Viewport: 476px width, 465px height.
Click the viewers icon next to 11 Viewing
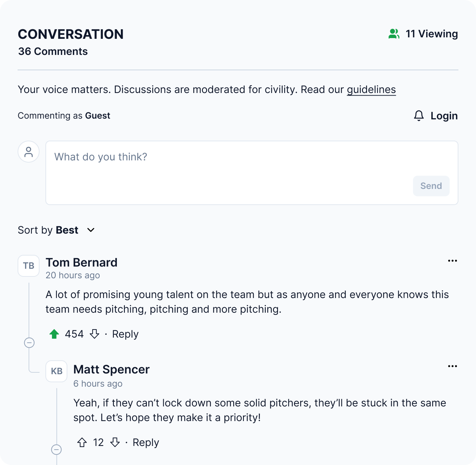coord(394,33)
